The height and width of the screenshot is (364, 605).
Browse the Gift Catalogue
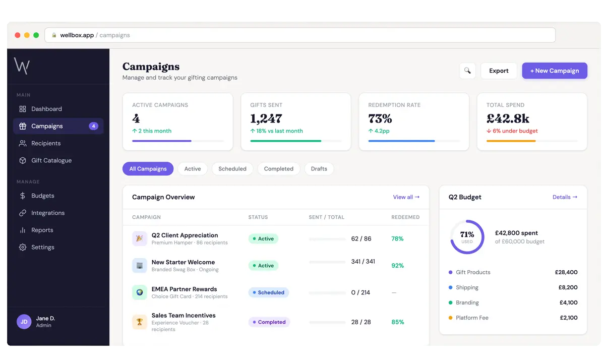(51, 160)
